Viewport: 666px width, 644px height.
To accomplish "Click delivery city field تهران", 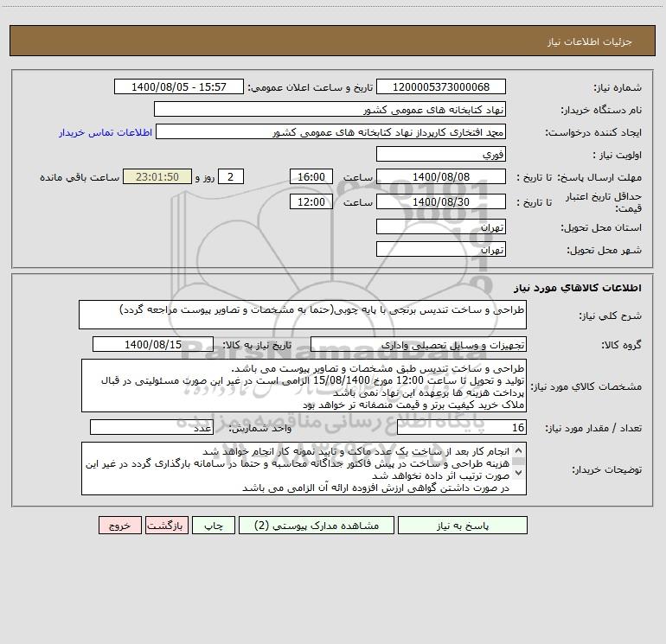I will coord(441,249).
